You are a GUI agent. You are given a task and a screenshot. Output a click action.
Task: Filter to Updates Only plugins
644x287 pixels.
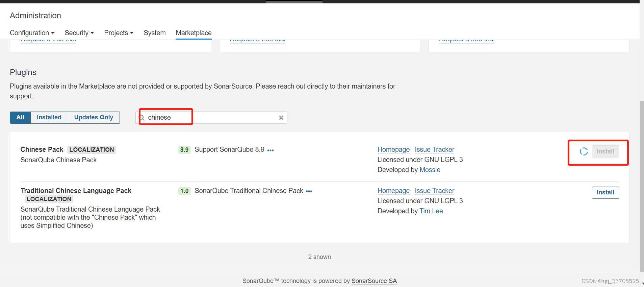94,117
